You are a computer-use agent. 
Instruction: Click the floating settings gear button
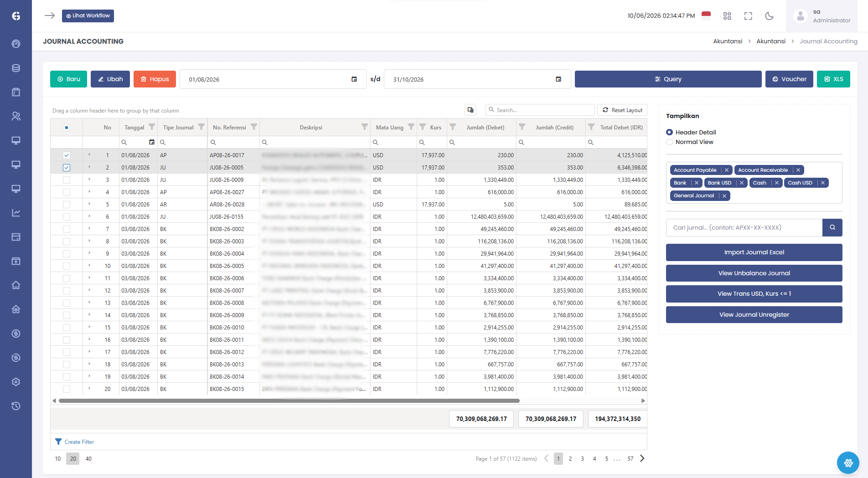[848, 463]
